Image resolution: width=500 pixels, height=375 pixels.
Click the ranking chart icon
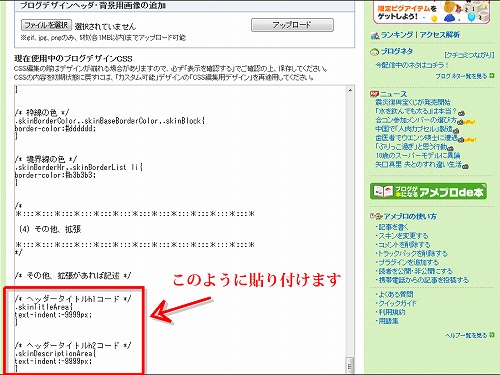(375, 35)
